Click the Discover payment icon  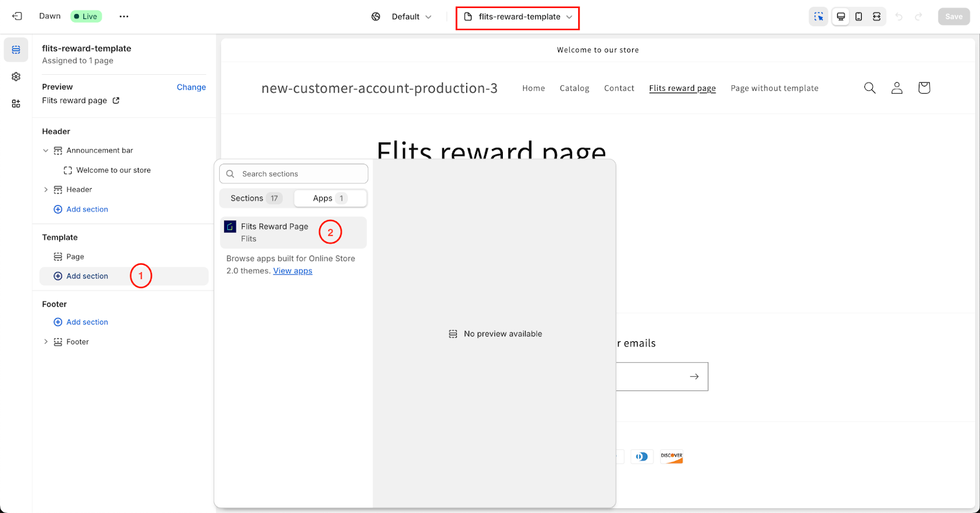(x=671, y=457)
